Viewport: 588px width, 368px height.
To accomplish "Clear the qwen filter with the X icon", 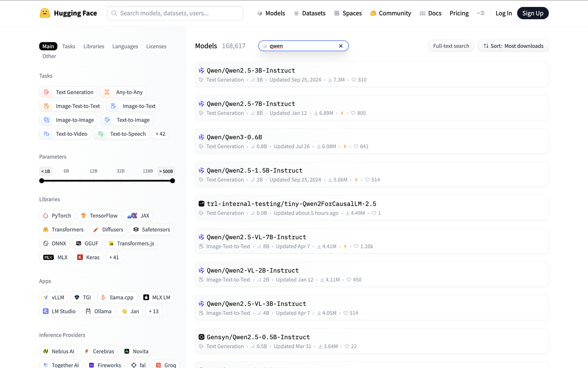I will [x=341, y=46].
